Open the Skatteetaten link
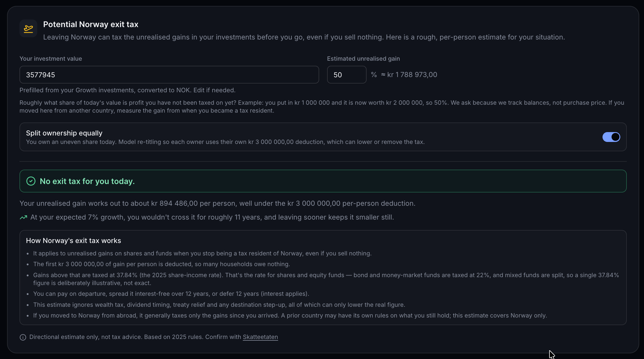Viewport: 644px width, 359px height. 260,337
